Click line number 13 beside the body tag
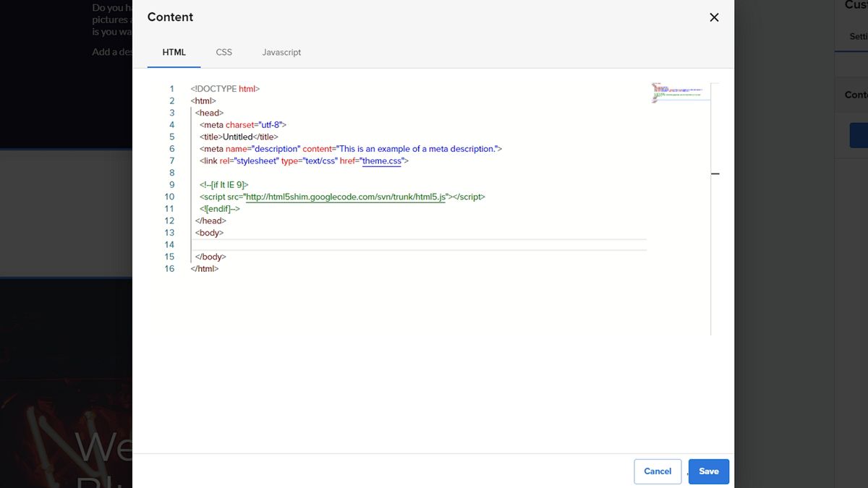 tap(169, 233)
